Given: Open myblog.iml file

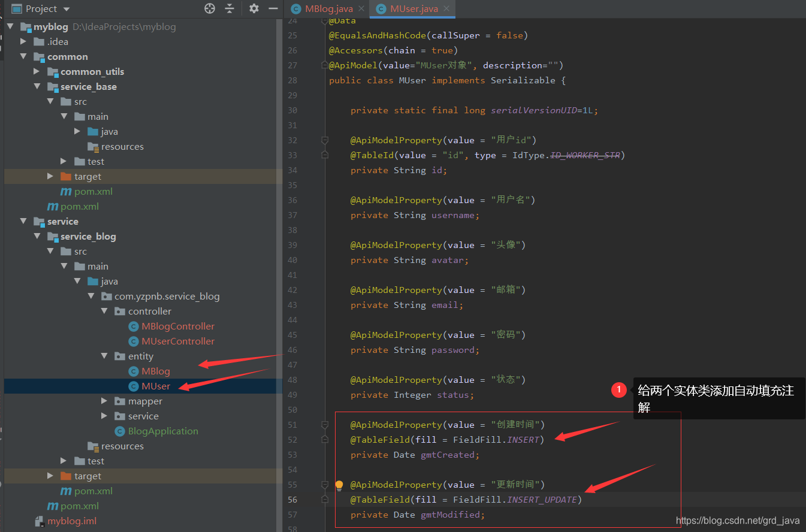Looking at the screenshot, I should click(72, 521).
